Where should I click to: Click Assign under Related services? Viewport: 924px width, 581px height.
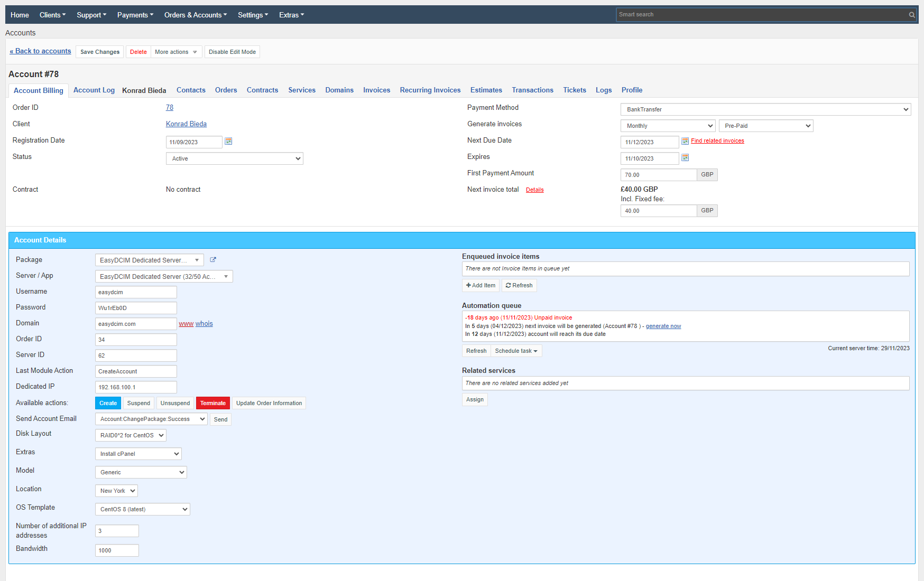click(x=475, y=399)
